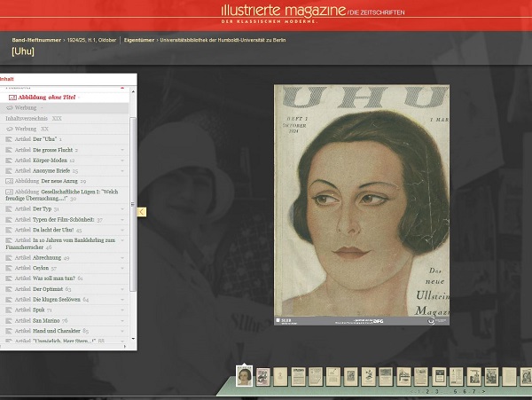Click the article icon beside 'San Marino'
The width and height of the screenshot is (532, 400).
9,321
